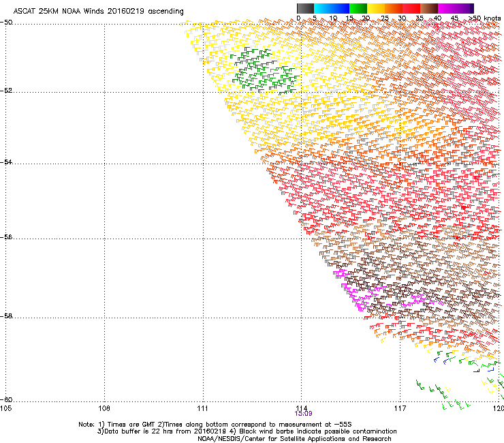This screenshot has width=504, height=443.
Task: Click the green 15-20 knots legend swatch
Action: coord(358,8)
